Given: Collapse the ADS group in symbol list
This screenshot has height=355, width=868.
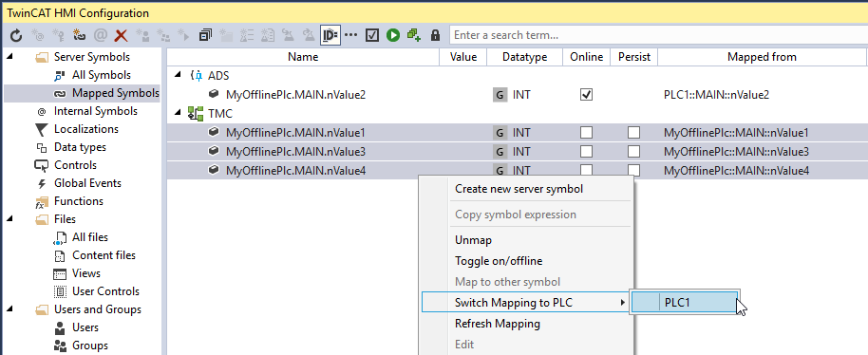Looking at the screenshot, I should pyautogui.click(x=178, y=75).
